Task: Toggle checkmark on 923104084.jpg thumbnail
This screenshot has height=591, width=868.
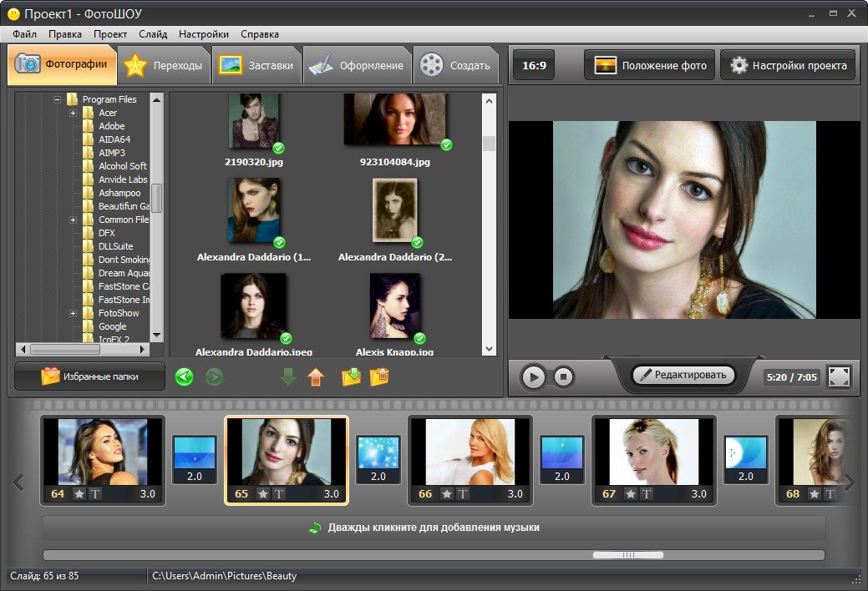Action: click(446, 145)
